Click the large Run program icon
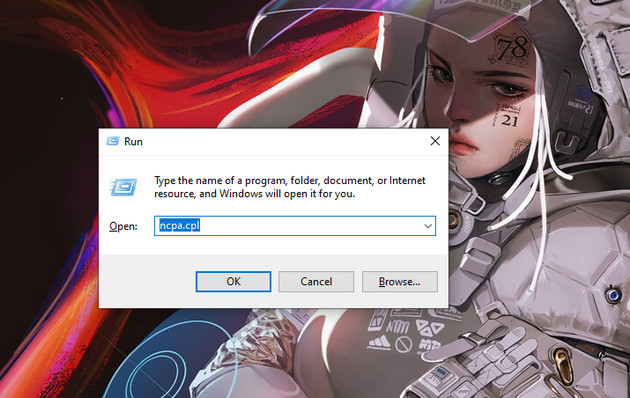Screen dimensions: 630x398 point(123,187)
